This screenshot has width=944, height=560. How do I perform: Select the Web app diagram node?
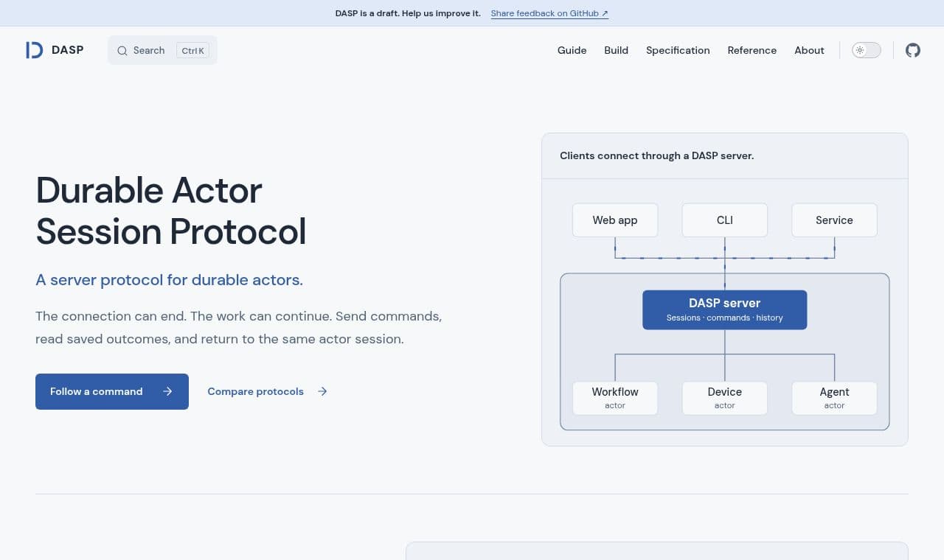point(615,220)
